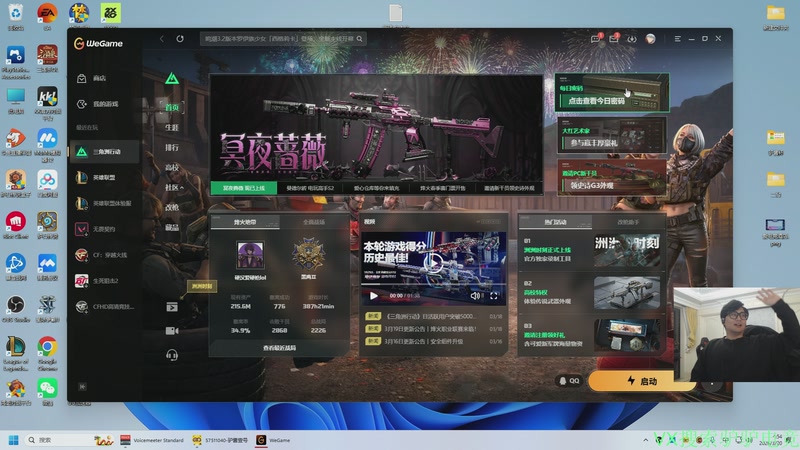The height and width of the screenshot is (450, 800).
Task: Click the small play icon under video
Action: [x=373, y=295]
